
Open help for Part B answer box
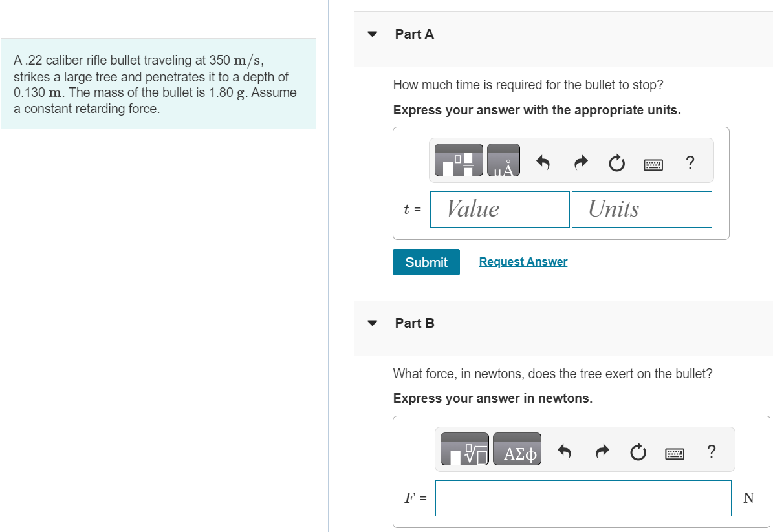[x=712, y=451]
